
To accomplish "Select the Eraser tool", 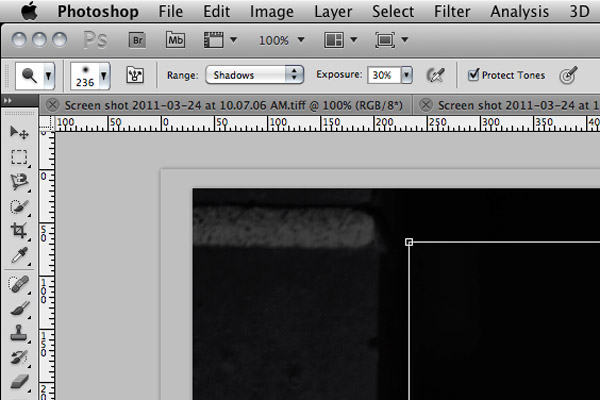I will click(x=19, y=382).
